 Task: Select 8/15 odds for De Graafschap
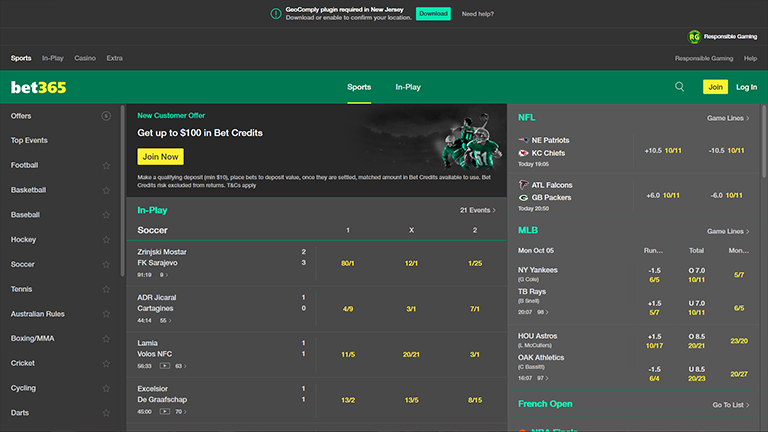[475, 400]
